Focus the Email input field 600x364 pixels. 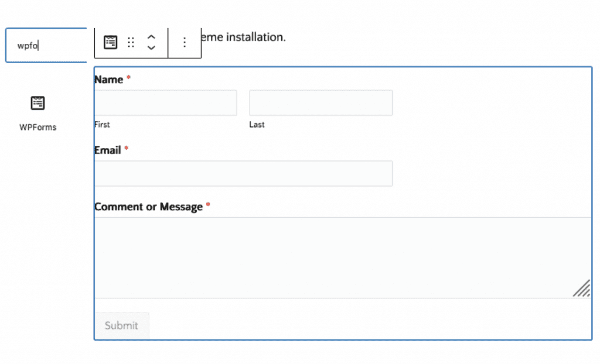point(243,173)
